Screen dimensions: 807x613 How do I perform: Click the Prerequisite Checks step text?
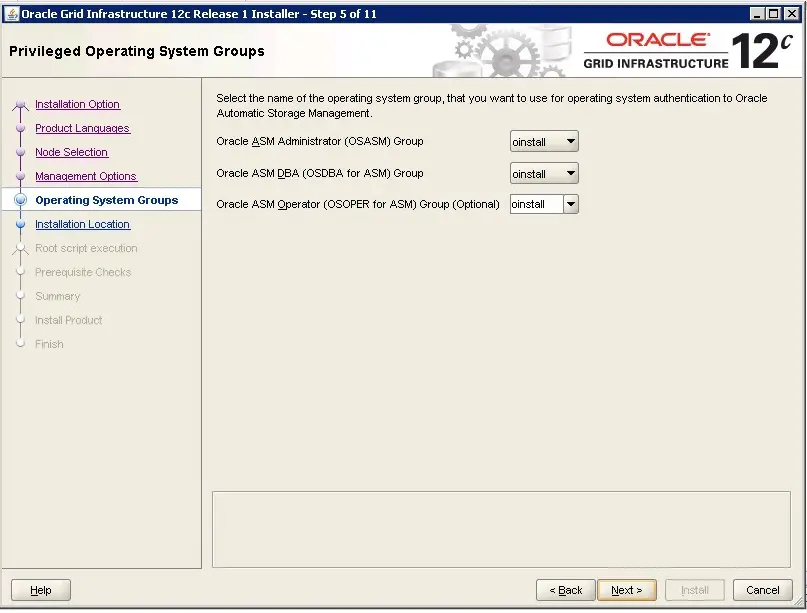pos(83,272)
